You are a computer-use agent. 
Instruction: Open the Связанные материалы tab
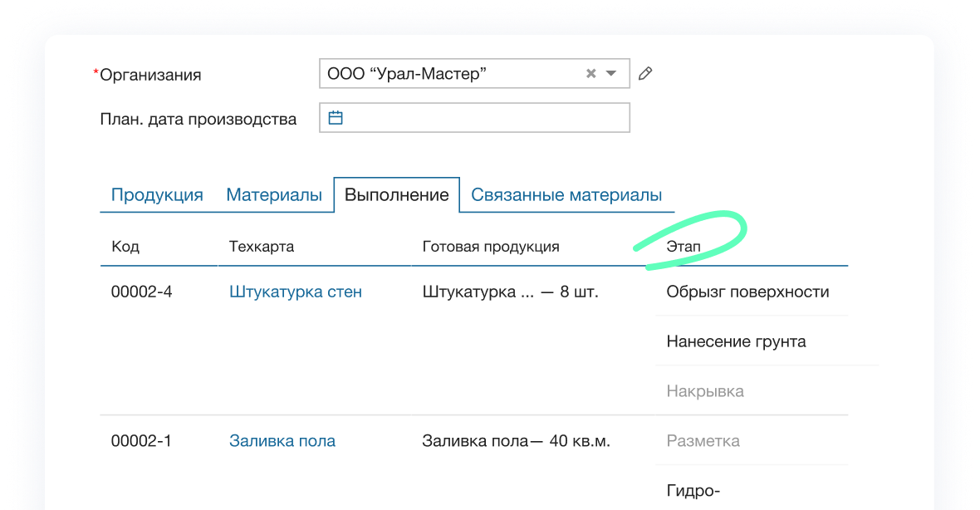point(566,195)
